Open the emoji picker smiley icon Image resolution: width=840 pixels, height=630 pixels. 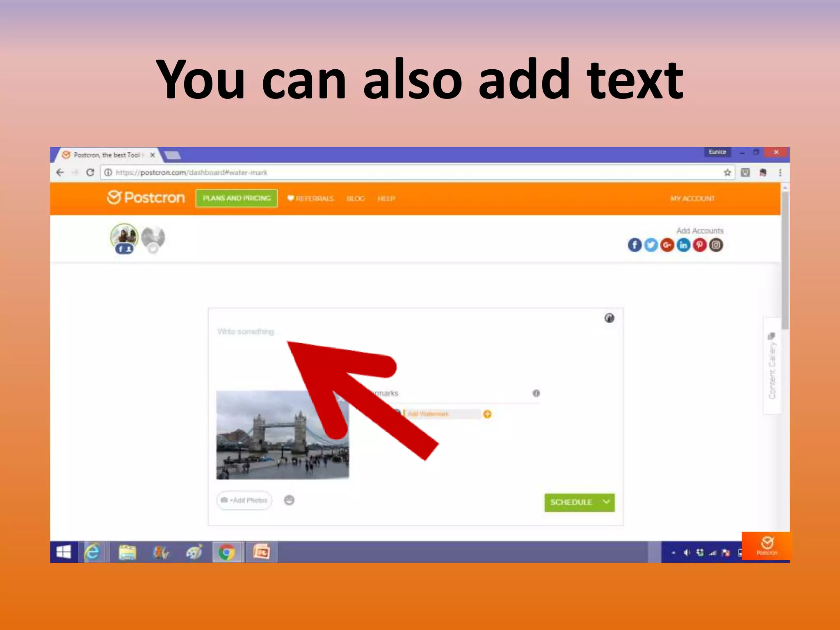click(x=289, y=500)
